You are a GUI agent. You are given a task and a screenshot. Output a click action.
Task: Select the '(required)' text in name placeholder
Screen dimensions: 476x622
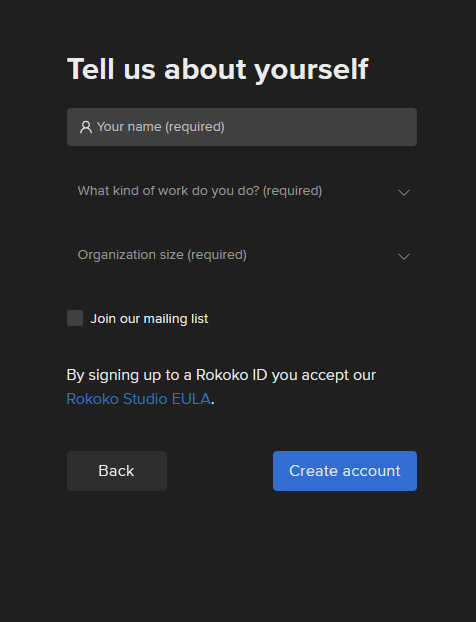tap(195, 127)
